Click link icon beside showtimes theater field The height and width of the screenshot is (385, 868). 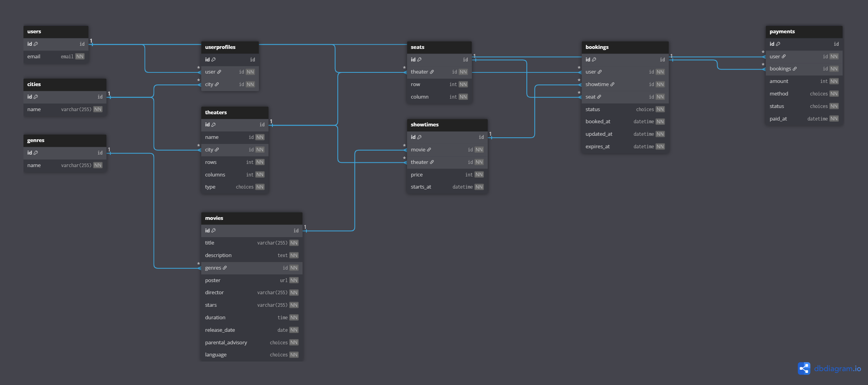click(x=432, y=162)
